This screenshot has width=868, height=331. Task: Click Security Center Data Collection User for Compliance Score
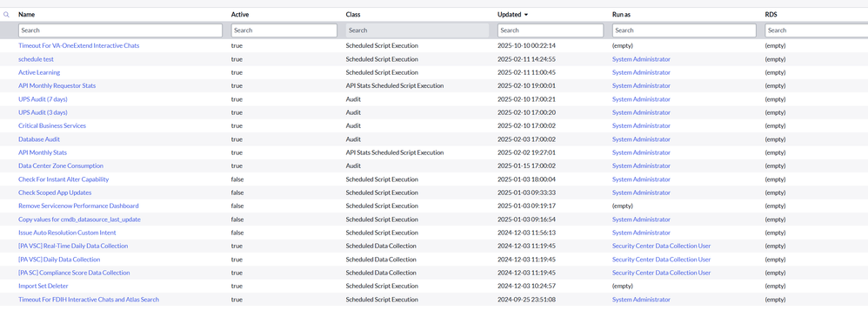(662, 273)
